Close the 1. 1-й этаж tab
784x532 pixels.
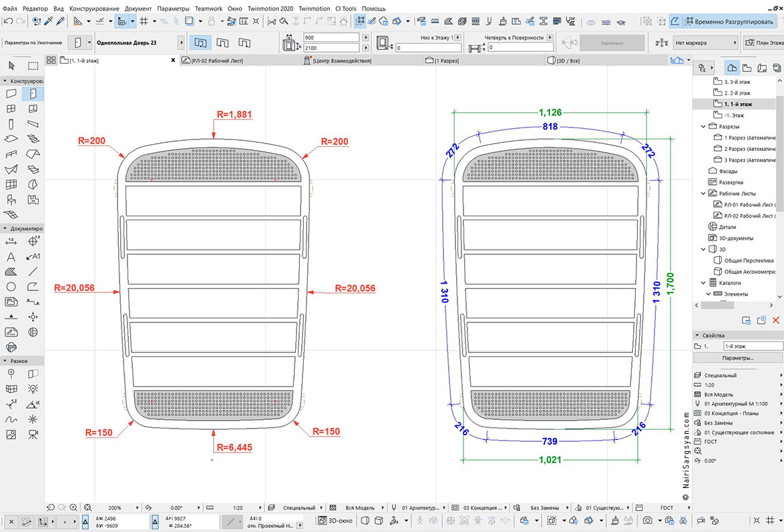[173, 61]
